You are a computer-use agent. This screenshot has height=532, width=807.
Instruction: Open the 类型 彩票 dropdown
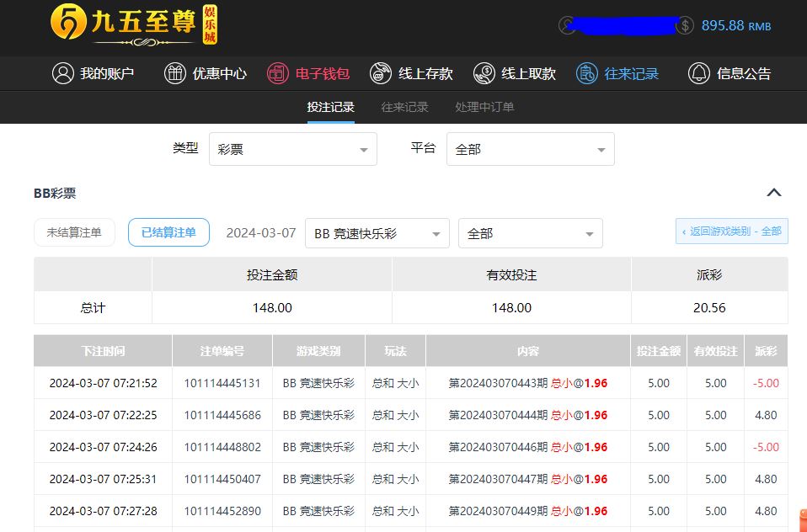pos(292,149)
